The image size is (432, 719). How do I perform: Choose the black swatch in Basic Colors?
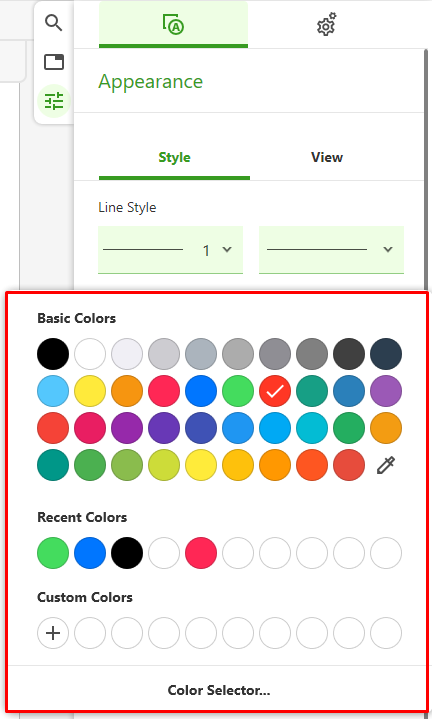pos(53,354)
